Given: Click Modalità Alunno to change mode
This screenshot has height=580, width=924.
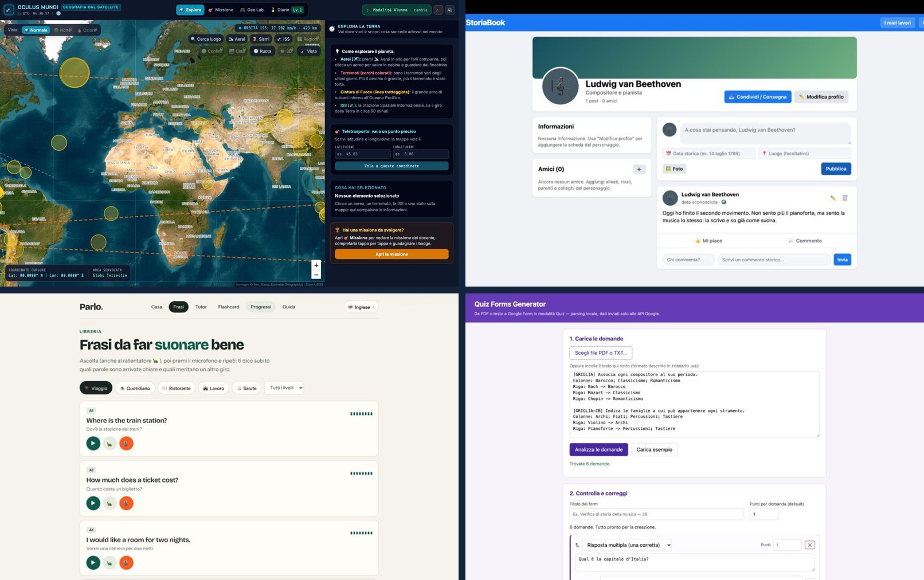Looking at the screenshot, I should (x=397, y=10).
